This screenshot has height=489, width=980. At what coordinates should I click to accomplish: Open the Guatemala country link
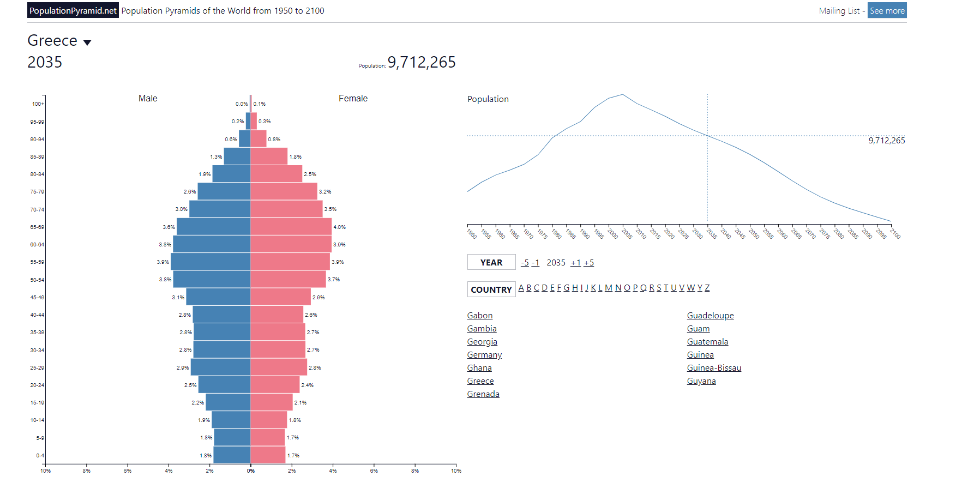pyautogui.click(x=707, y=342)
